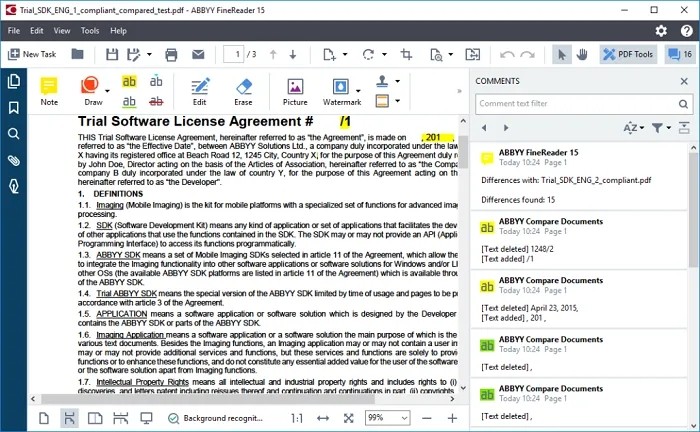Image resolution: width=700 pixels, height=432 pixels.
Task: Select the Strikethrough text tool
Action: click(156, 101)
